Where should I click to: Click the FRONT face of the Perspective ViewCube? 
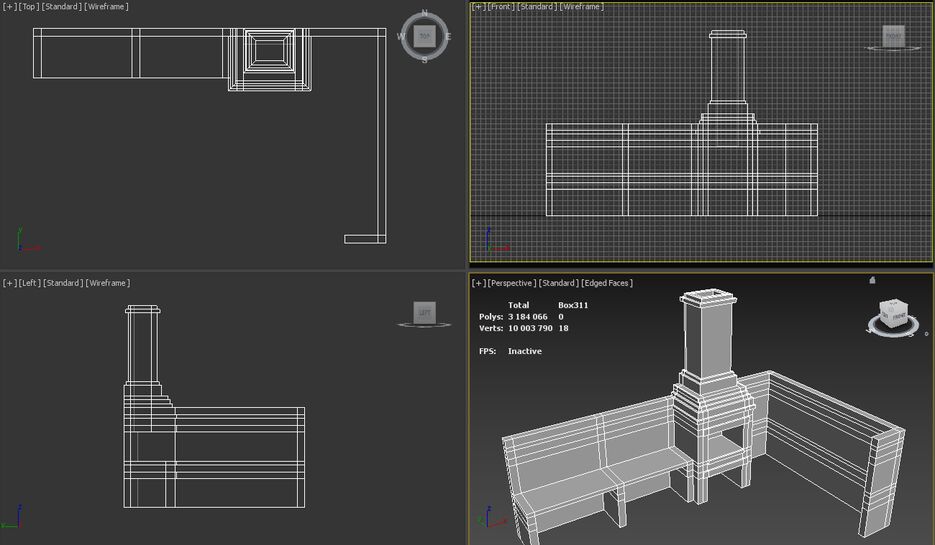(x=898, y=318)
